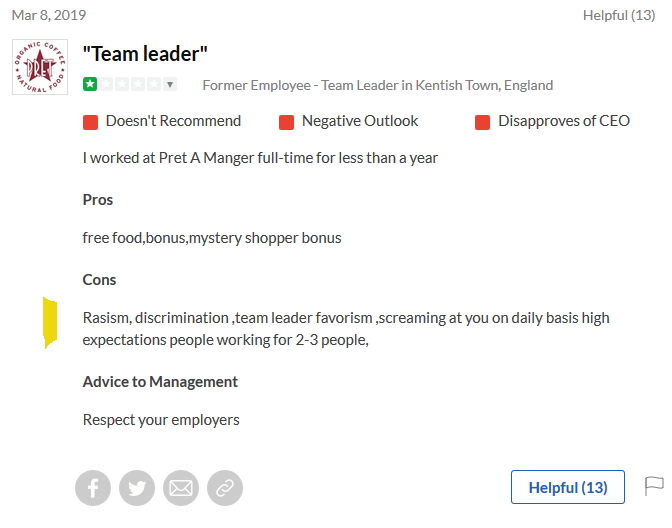Open the "Team leader" review title
This screenshot has width=672, height=528.
click(145, 54)
